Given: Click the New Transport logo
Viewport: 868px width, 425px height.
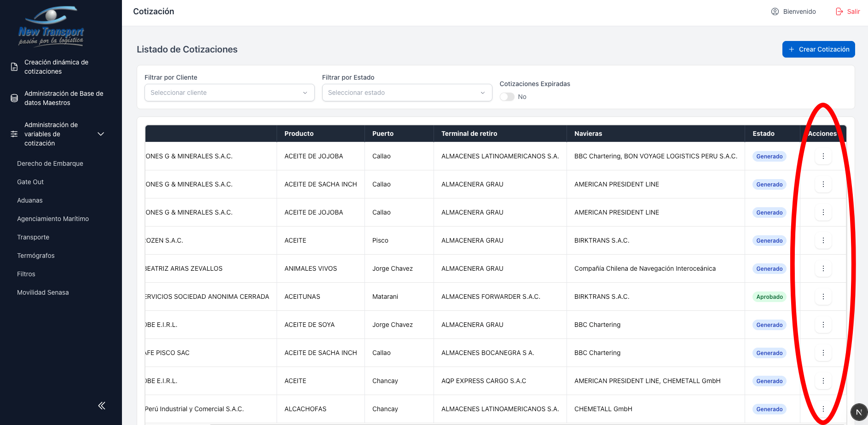Looking at the screenshot, I should pyautogui.click(x=51, y=26).
